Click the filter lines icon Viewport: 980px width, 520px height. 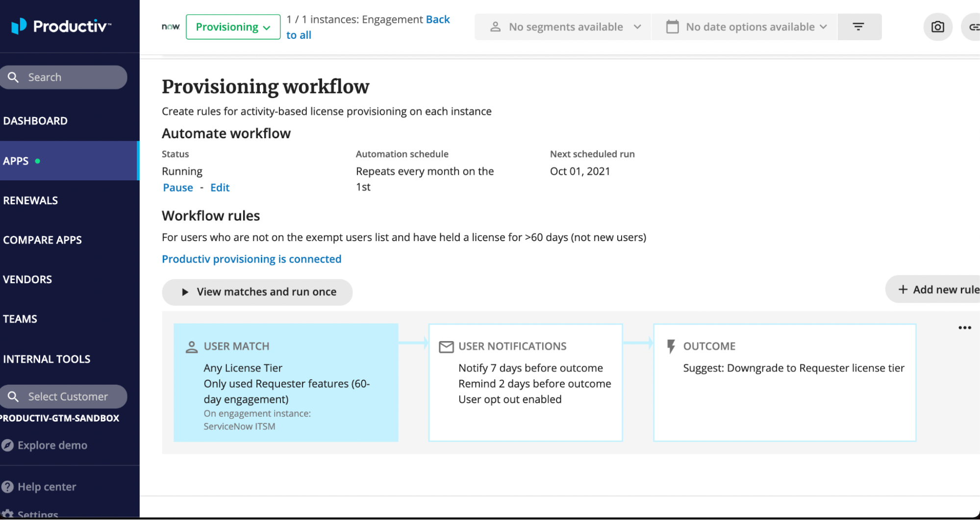(x=858, y=27)
